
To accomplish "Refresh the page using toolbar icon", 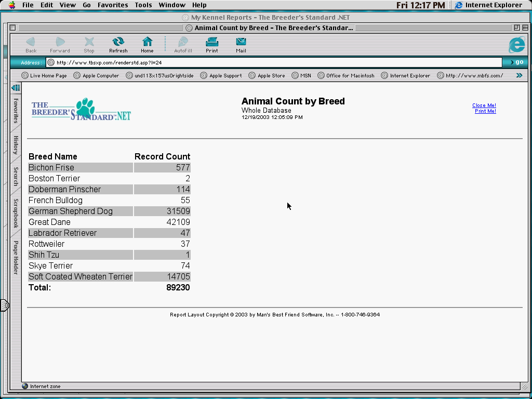I will [118, 42].
